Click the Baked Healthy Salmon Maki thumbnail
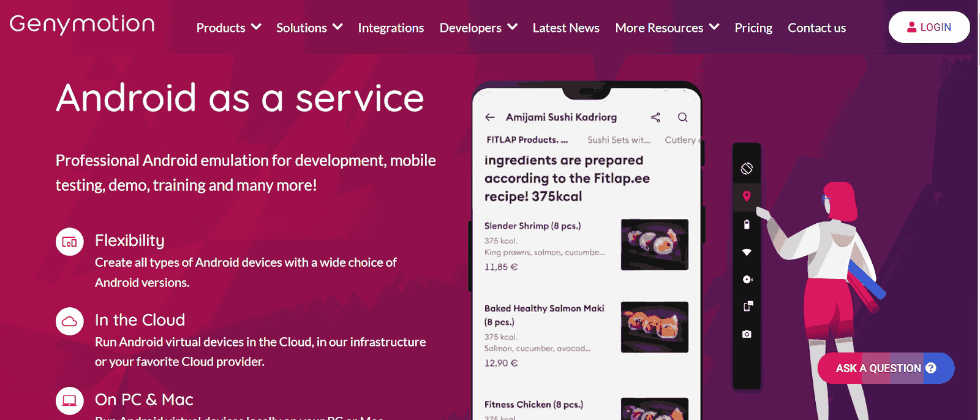 pos(655,327)
